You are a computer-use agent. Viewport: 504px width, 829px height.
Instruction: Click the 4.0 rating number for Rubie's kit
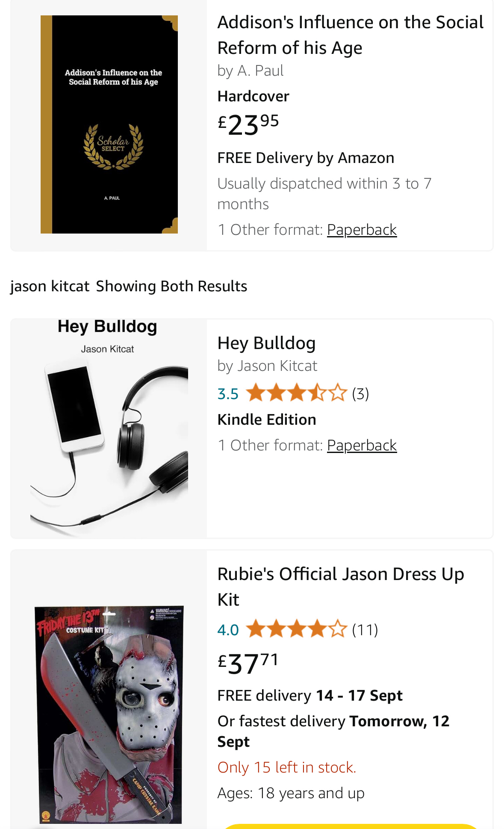[228, 630]
